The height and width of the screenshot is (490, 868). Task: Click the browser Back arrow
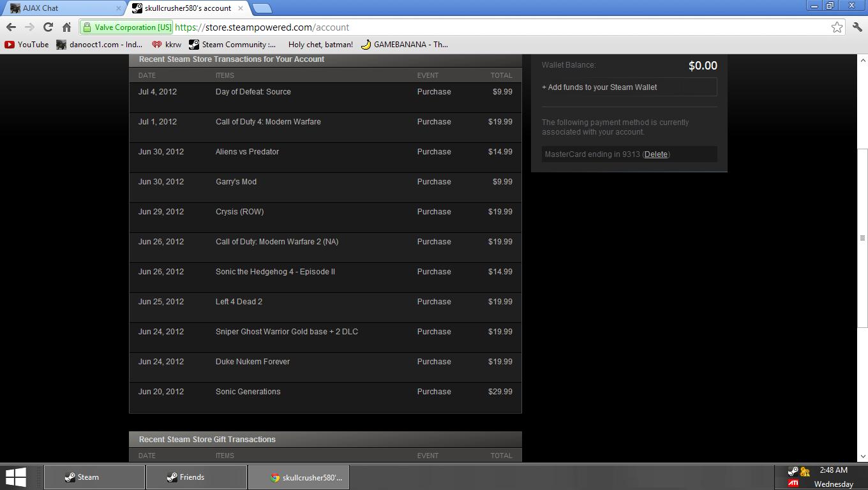pos(11,27)
